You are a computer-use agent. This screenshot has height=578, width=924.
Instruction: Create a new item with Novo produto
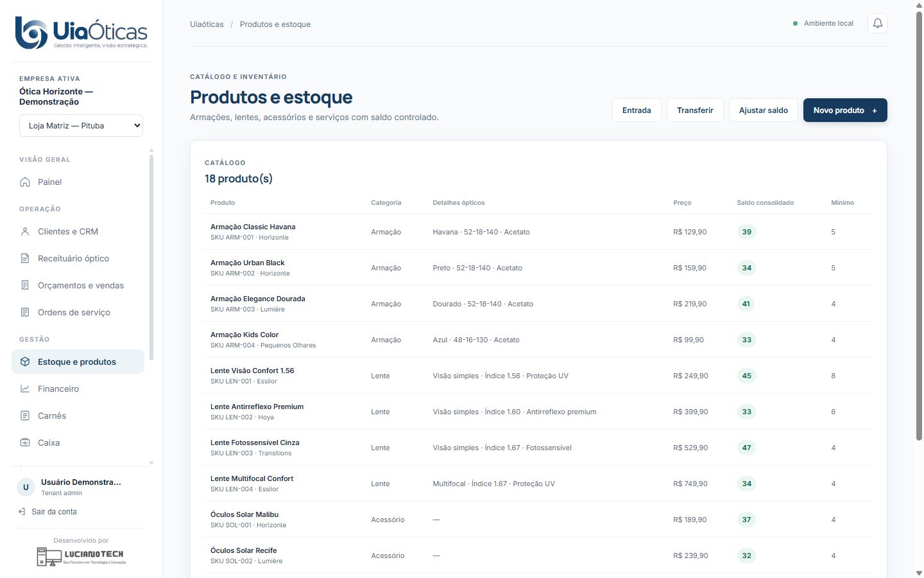(845, 110)
